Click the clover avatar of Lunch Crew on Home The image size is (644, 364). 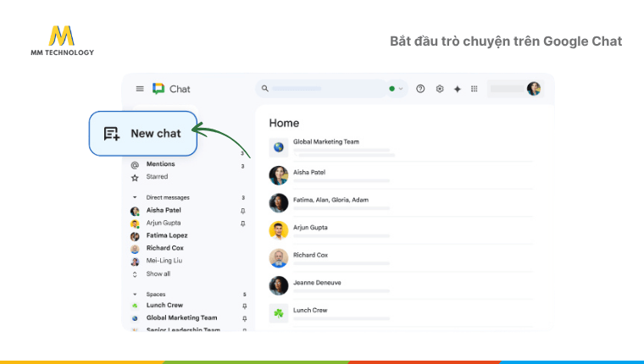tap(279, 313)
